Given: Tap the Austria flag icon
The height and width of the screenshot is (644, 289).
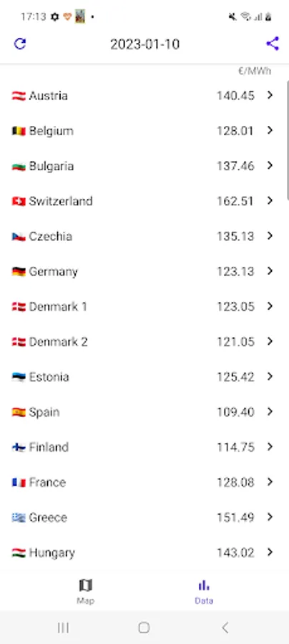Looking at the screenshot, I should coord(19,96).
